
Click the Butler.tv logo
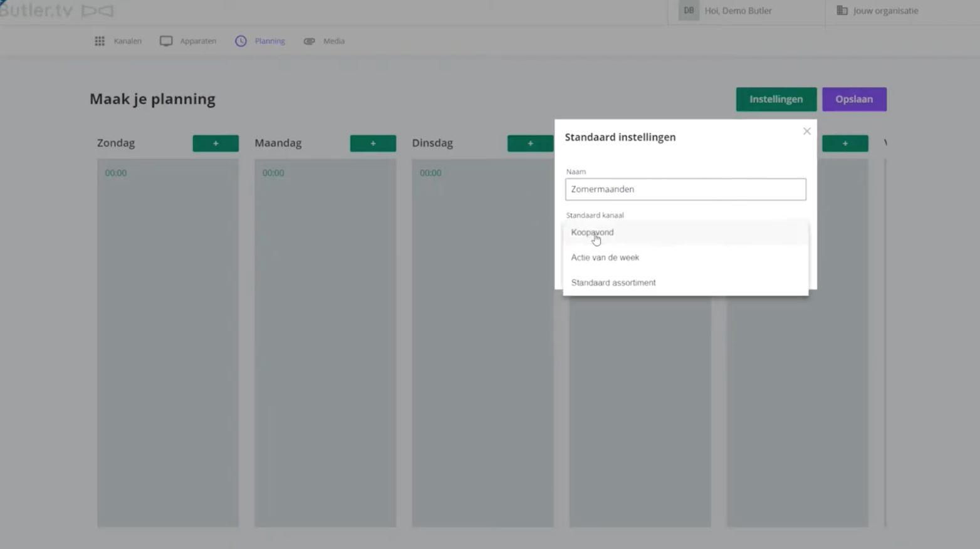point(56,11)
